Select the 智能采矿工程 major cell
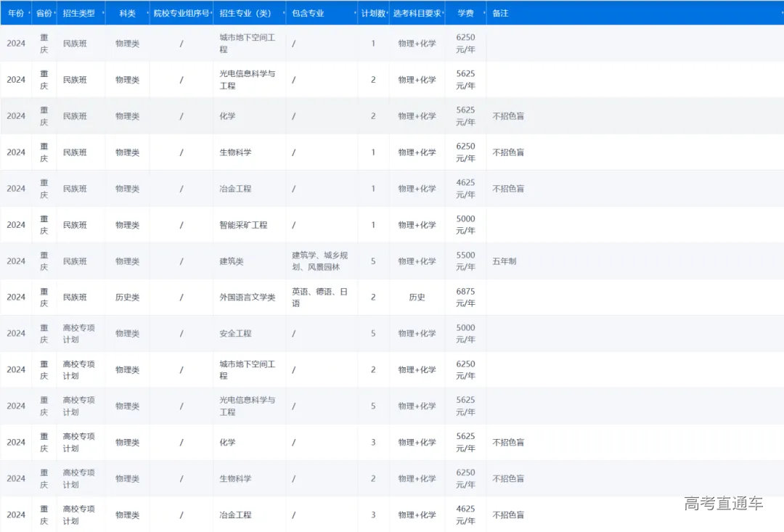 point(243,225)
